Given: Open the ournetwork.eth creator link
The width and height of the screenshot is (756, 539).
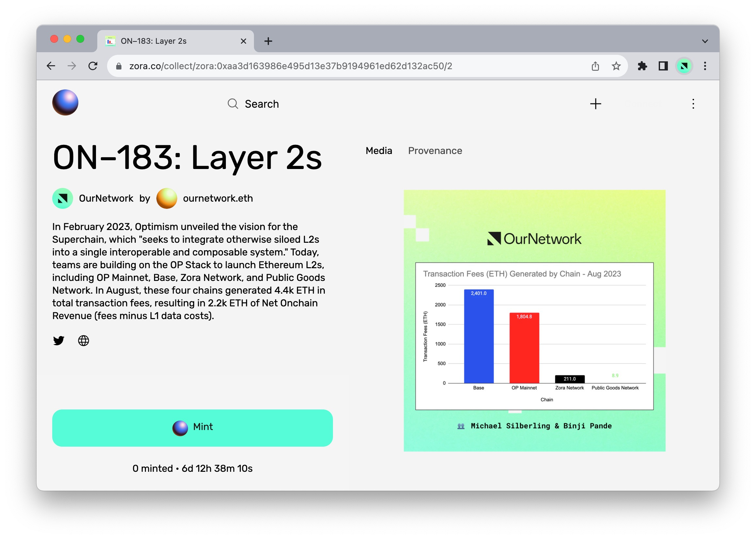Looking at the screenshot, I should [217, 198].
